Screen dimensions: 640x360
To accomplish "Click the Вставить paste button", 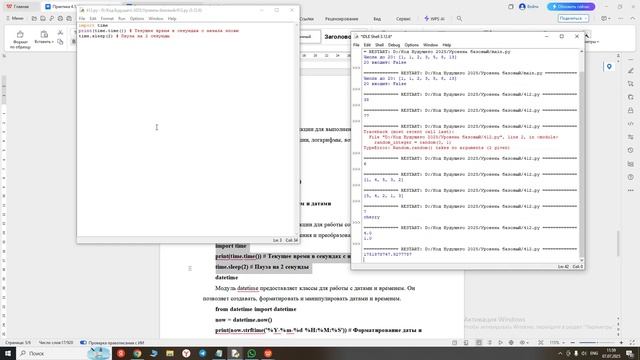I will tap(44, 37).
